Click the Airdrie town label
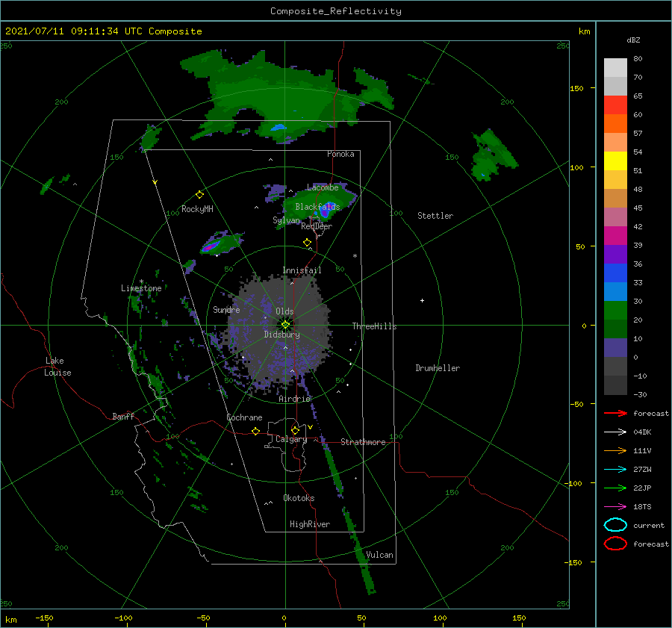Image resolution: width=672 pixels, height=628 pixels. coord(294,399)
